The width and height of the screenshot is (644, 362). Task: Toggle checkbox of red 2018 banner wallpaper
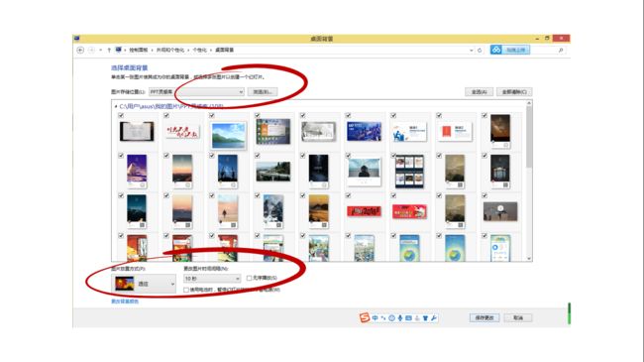pyautogui.click(x=349, y=195)
